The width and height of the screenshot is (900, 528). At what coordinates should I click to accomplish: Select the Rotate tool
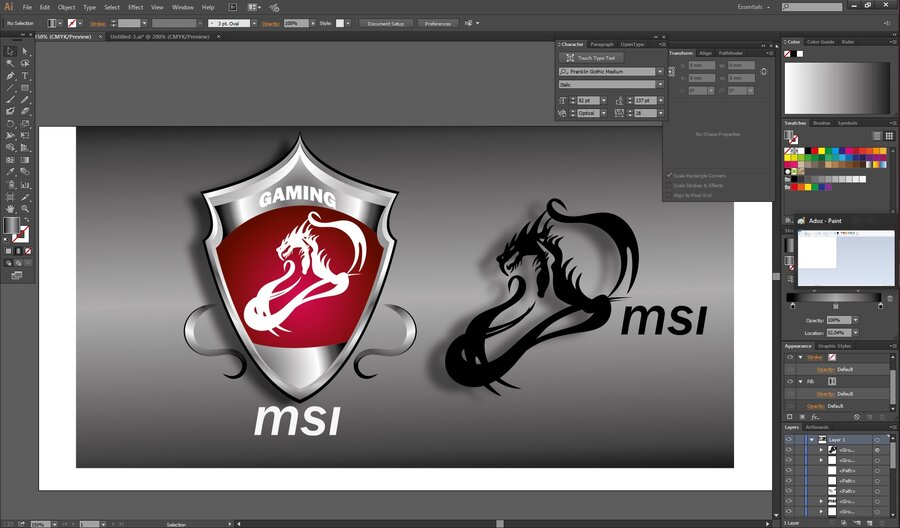tap(10, 124)
